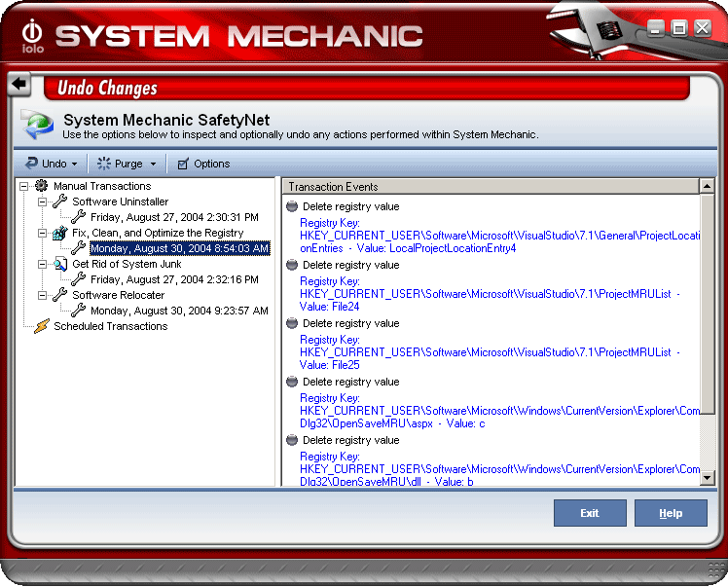The width and height of the screenshot is (728, 587).
Task: Click registry key text for OpenSaveMRU\aspx
Action: 499,411
